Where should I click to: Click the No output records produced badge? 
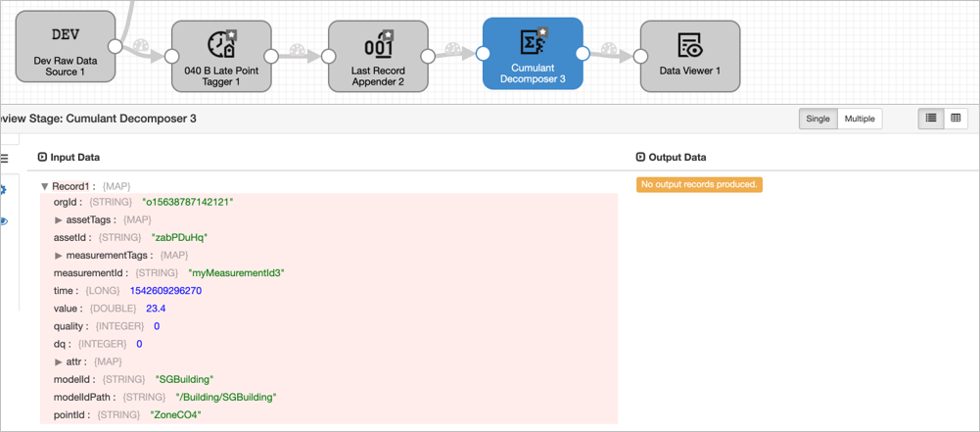tap(699, 184)
